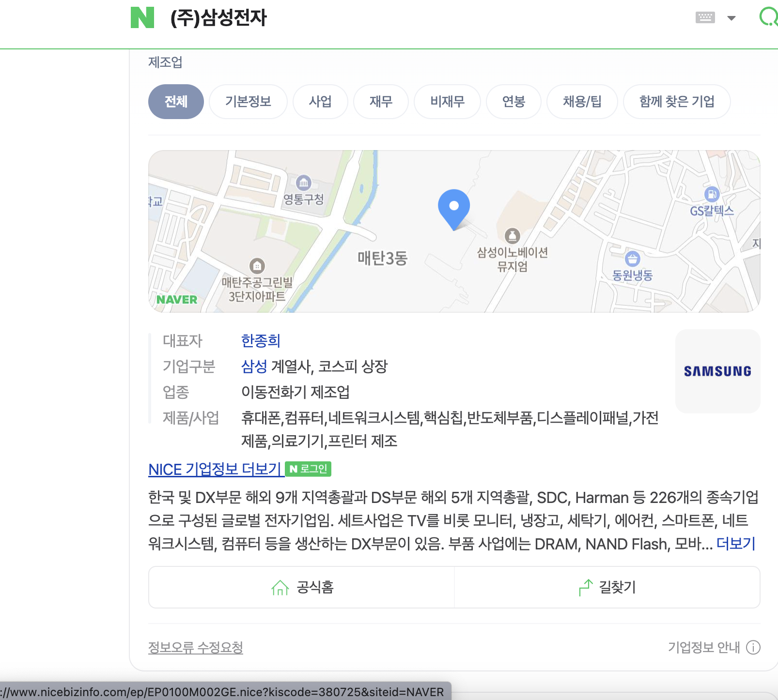This screenshot has width=778, height=700.
Task: Open the 삼성 affiliate group link
Action: (254, 366)
